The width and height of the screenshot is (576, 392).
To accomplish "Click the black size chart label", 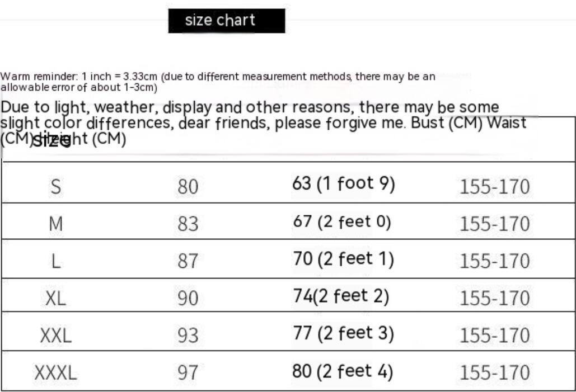I will pyautogui.click(x=226, y=21).
